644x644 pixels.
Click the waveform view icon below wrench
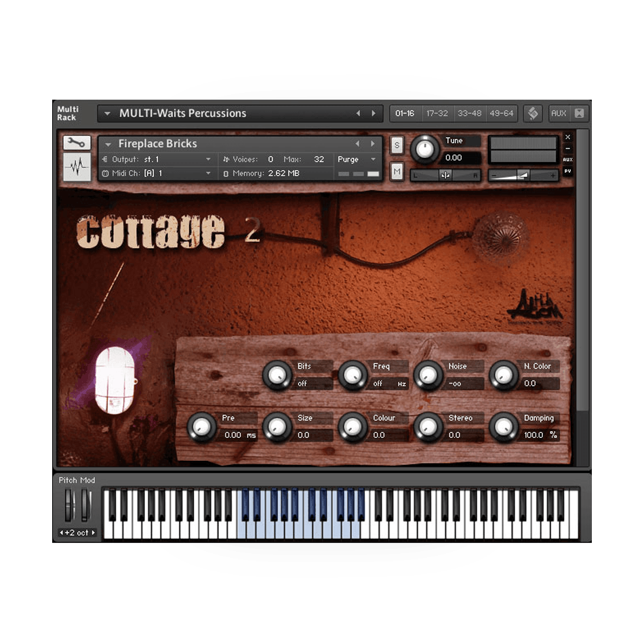coord(77,167)
